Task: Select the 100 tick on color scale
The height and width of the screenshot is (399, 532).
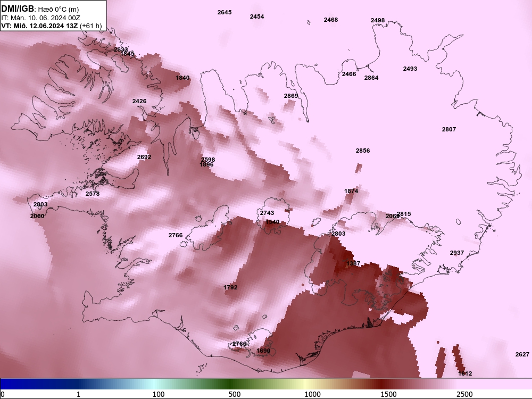Action: pyautogui.click(x=159, y=394)
